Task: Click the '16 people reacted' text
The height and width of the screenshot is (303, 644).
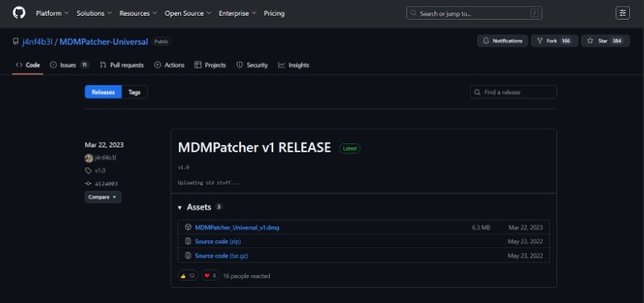Action: (x=247, y=277)
